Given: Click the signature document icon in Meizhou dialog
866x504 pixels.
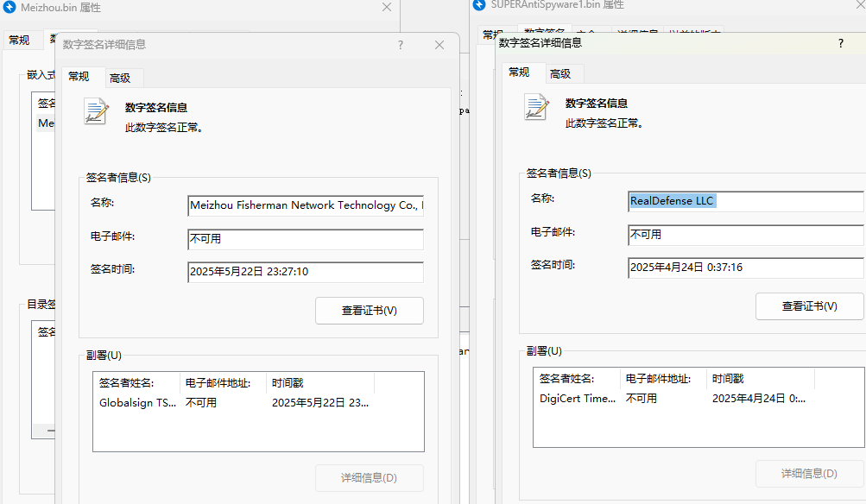Looking at the screenshot, I should pos(96,111).
